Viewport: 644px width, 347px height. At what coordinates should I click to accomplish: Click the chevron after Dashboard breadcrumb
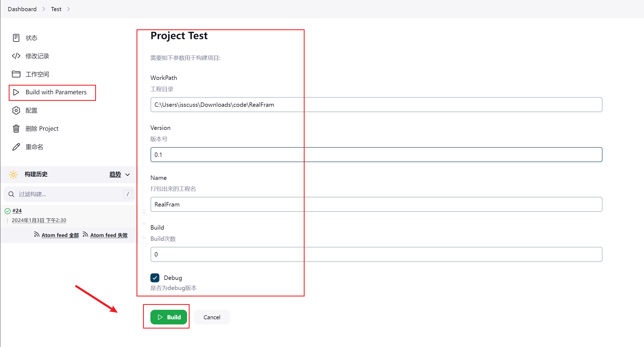tap(44, 9)
